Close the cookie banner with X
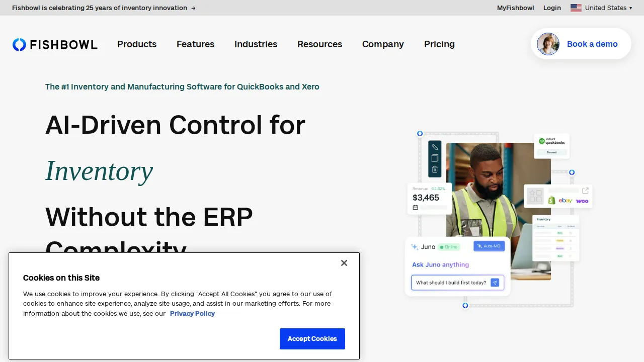Screen dimensions: 644x362 [344, 263]
